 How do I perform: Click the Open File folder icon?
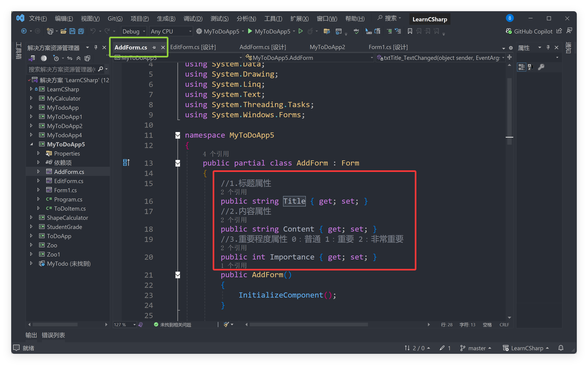63,31
